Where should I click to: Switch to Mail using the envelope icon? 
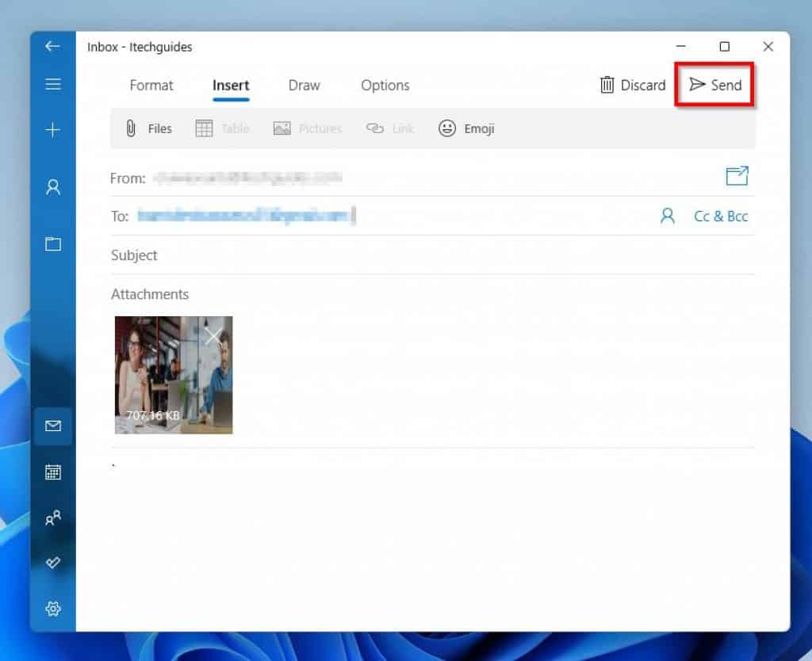pos(53,426)
